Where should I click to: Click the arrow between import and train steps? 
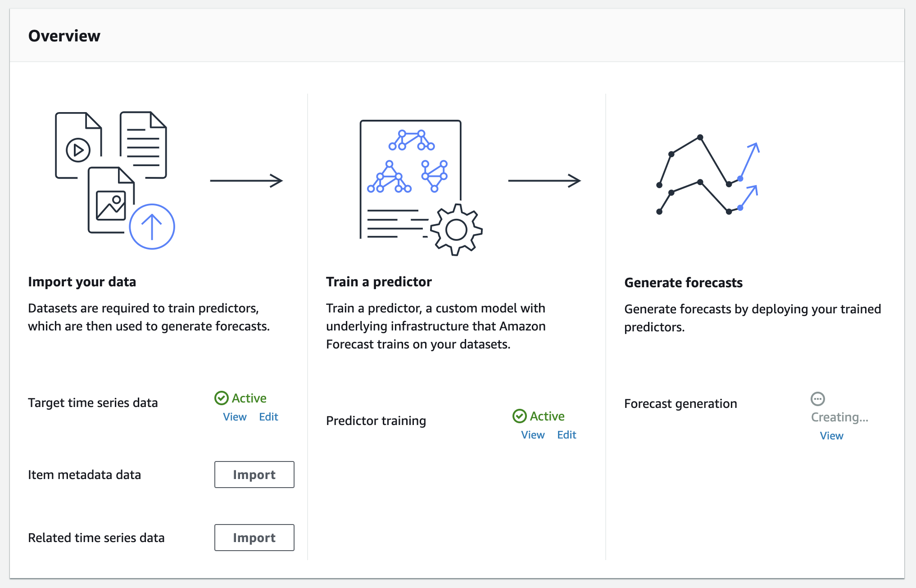pos(246,181)
